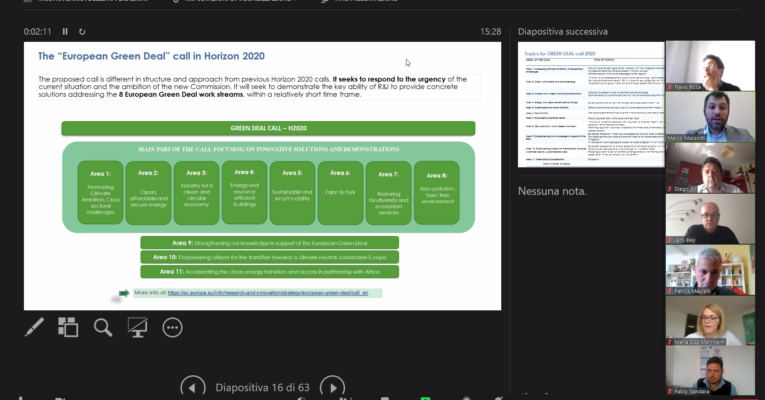Open the ec.europa.eu Green Deal link
The width and height of the screenshot is (765, 400).
(x=267, y=293)
